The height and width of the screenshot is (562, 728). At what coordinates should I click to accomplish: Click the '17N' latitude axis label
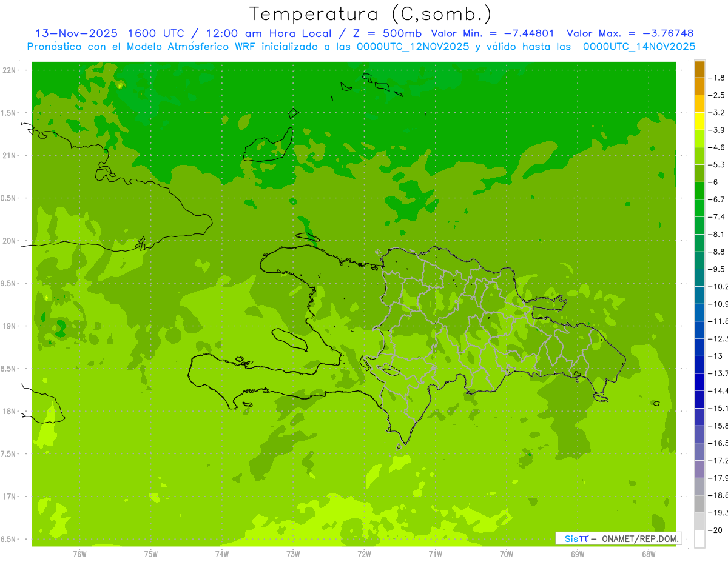(9, 497)
